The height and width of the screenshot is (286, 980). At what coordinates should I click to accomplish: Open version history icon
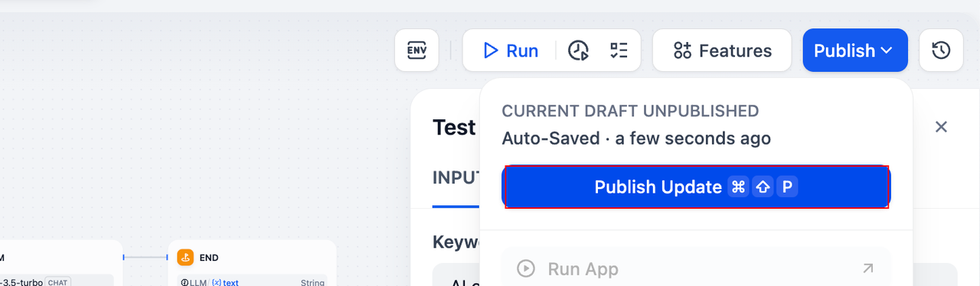coord(941,50)
